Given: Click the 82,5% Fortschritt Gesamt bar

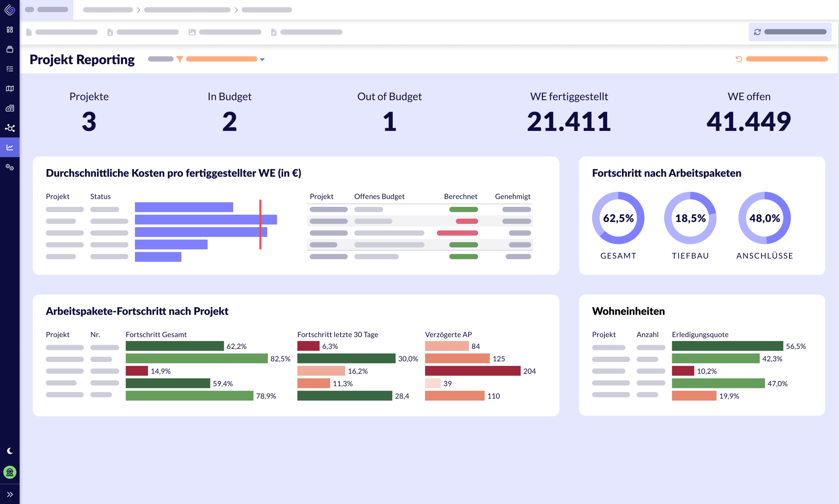Looking at the screenshot, I should point(197,358).
